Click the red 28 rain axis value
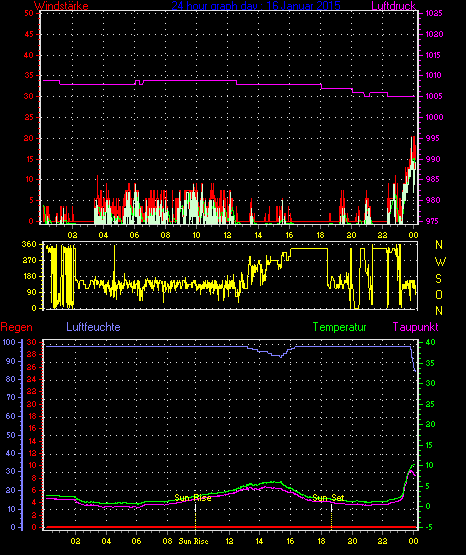 pos(32,354)
